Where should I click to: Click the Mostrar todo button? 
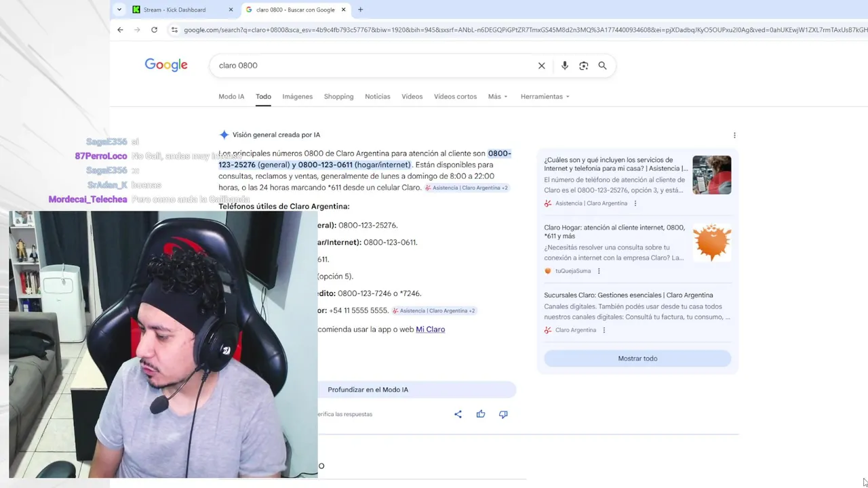[x=637, y=359]
